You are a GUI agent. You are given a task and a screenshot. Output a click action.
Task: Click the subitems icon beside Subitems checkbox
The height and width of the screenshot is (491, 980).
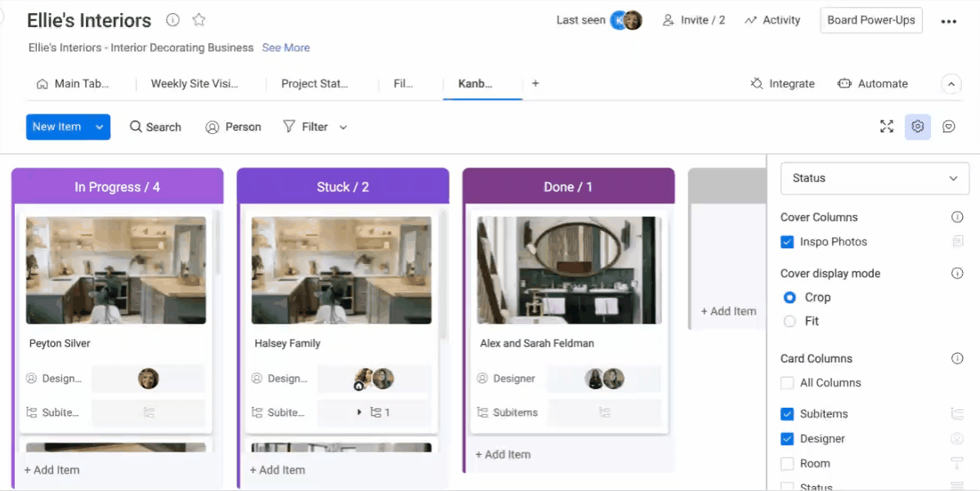click(957, 413)
